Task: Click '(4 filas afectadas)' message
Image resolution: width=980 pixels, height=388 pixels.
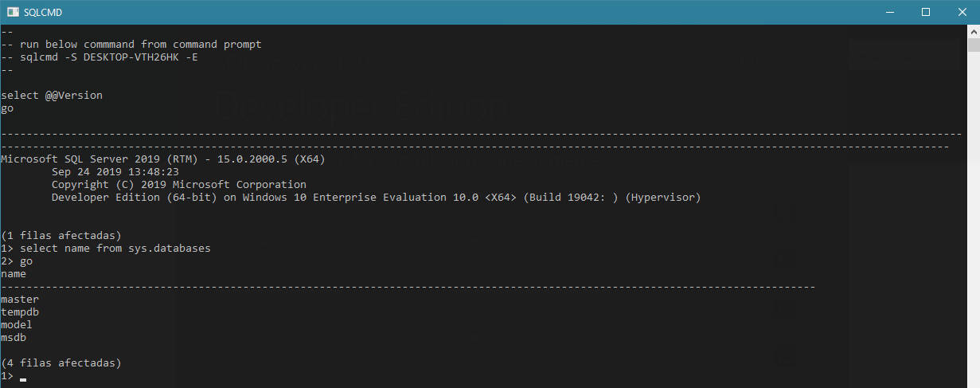Action: [61, 363]
